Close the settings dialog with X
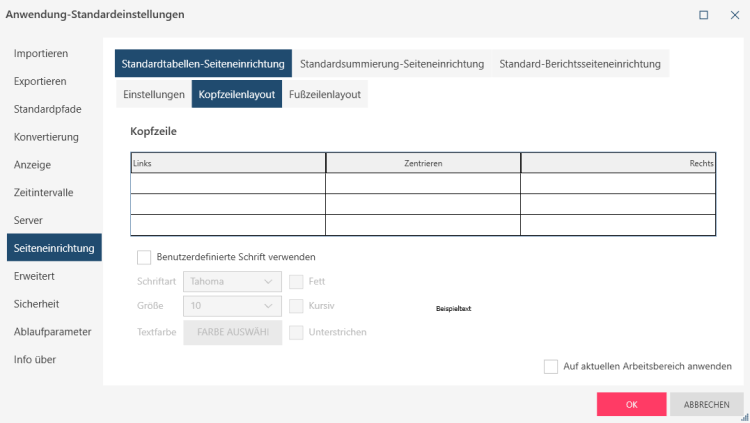The height and width of the screenshot is (423, 750). coord(732,15)
